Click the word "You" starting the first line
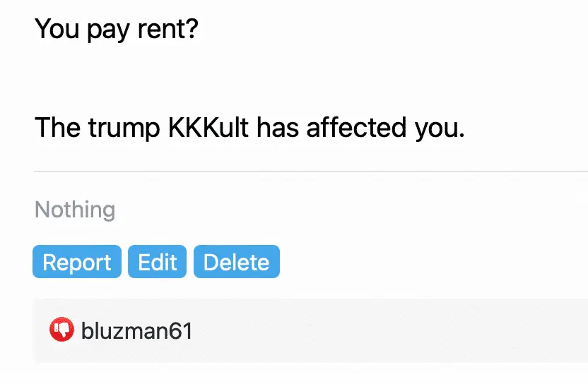 [58, 29]
